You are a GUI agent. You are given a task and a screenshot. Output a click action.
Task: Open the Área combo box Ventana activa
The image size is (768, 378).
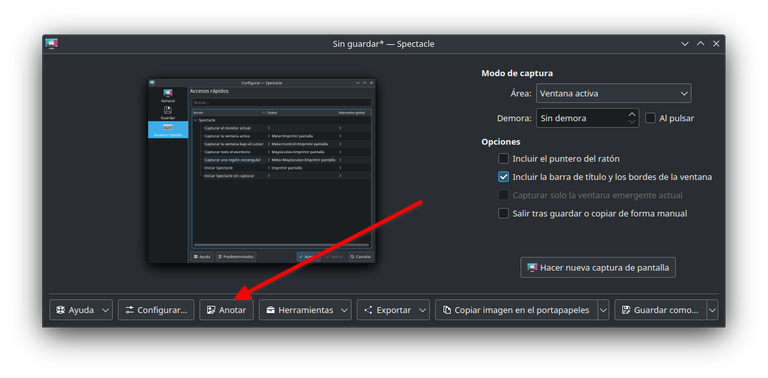click(x=614, y=94)
